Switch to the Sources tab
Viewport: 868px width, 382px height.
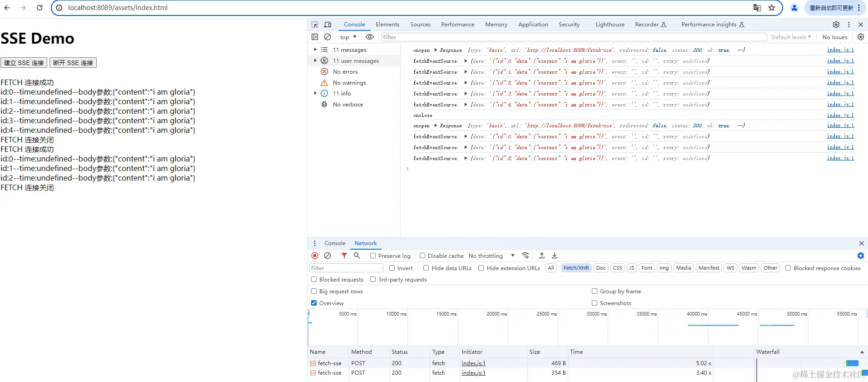coord(420,25)
